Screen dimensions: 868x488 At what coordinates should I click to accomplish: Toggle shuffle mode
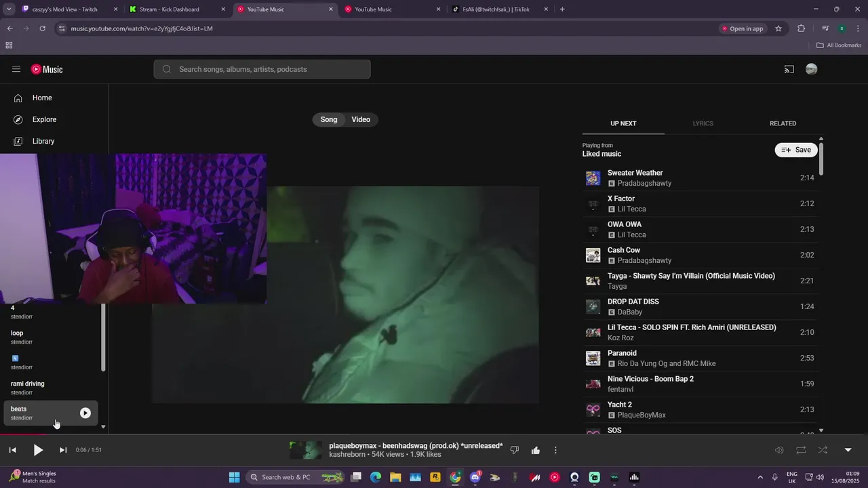click(823, 450)
